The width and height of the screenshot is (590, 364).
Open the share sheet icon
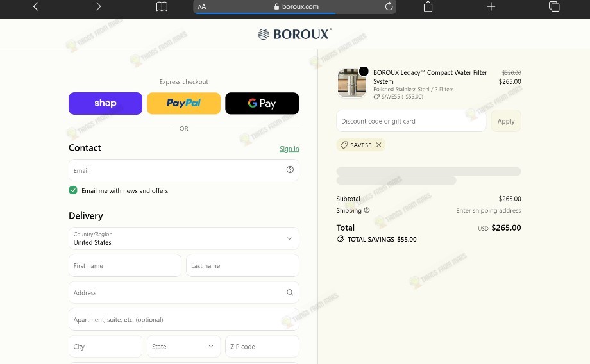(x=428, y=6)
